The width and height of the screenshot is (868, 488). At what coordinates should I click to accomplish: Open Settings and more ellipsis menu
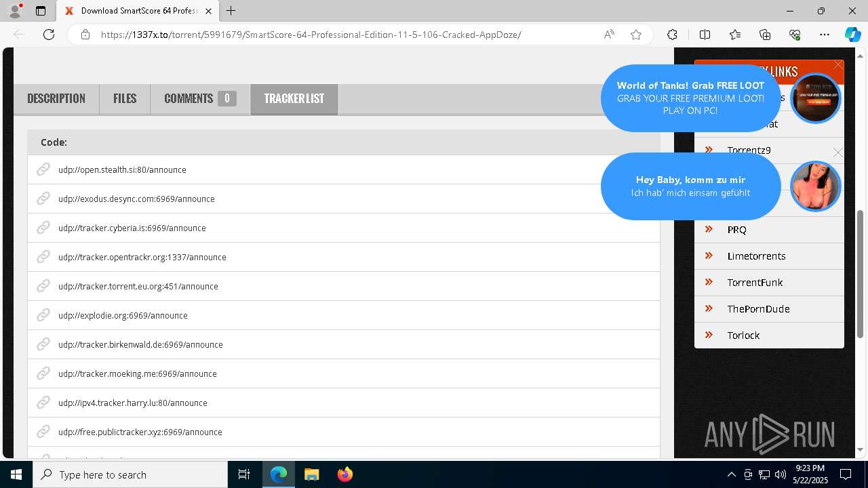(825, 35)
